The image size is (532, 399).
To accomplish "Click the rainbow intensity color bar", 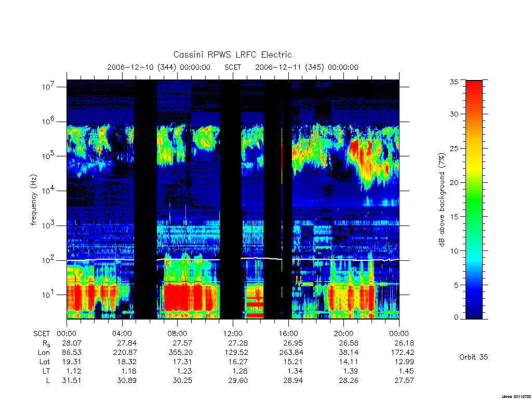I will (x=474, y=199).
